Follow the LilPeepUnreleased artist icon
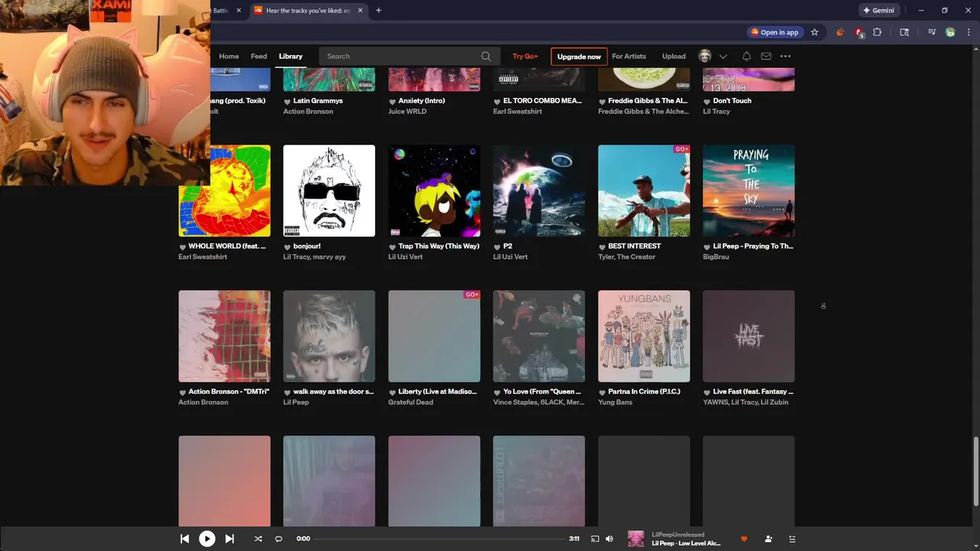 [768, 539]
